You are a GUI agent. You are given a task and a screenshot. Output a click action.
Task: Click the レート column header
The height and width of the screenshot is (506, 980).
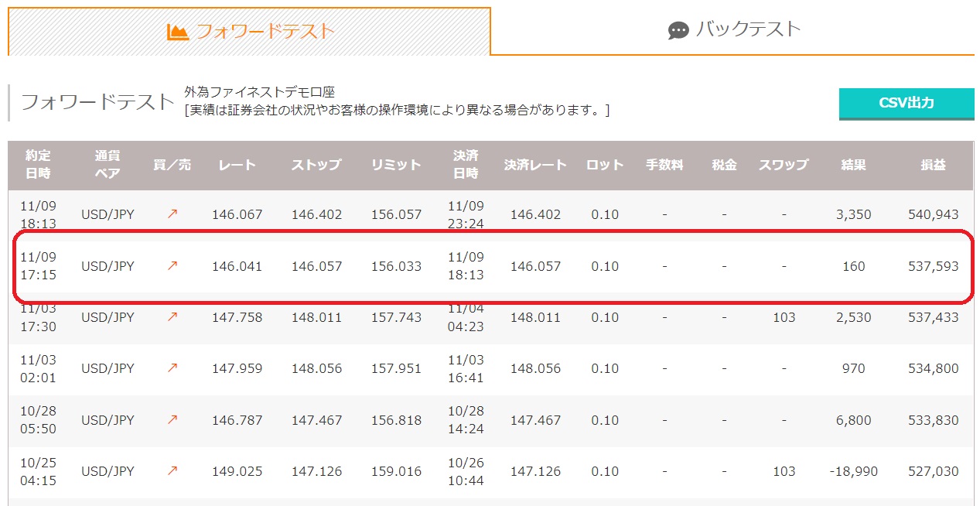[x=237, y=165]
